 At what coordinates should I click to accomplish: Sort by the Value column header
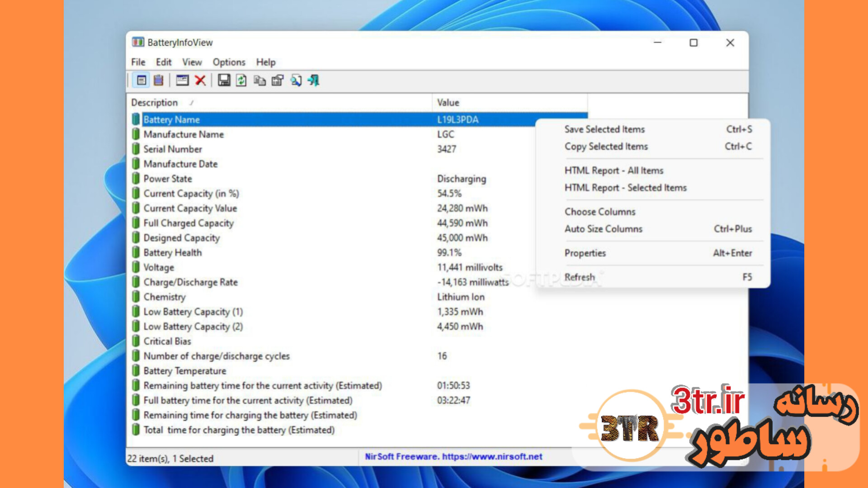coord(510,103)
